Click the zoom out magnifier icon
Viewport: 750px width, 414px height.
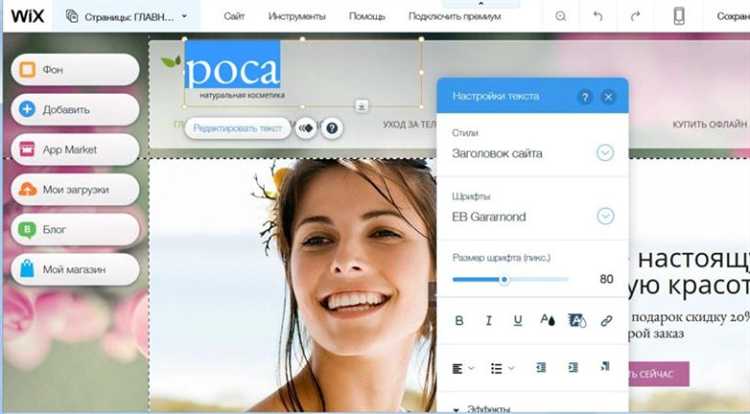click(561, 16)
